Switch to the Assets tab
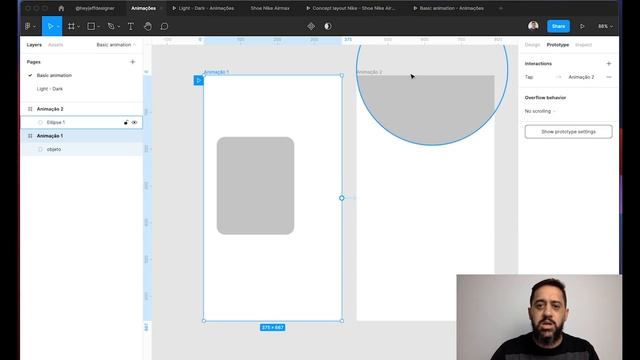The width and height of the screenshot is (640, 360). [x=56, y=45]
